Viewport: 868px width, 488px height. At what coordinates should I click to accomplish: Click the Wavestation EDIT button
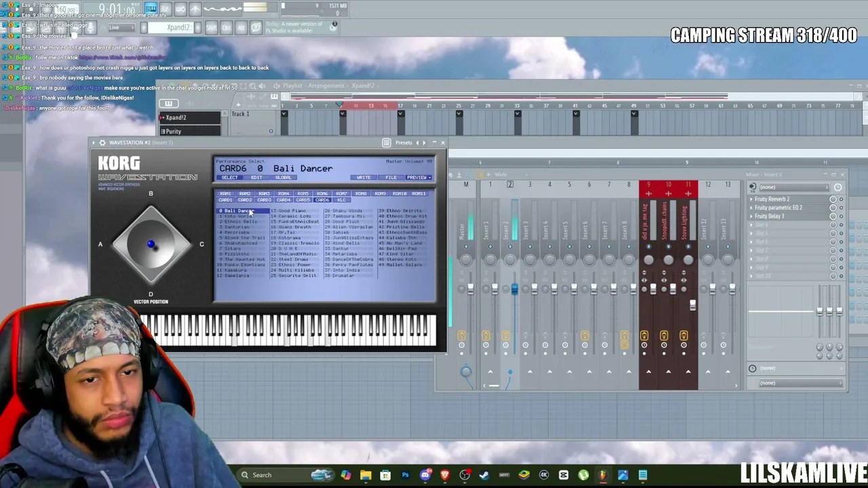pyautogui.click(x=256, y=178)
